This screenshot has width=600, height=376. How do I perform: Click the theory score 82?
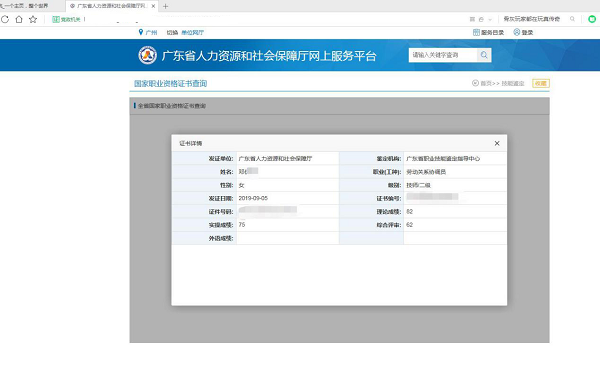[409, 212]
